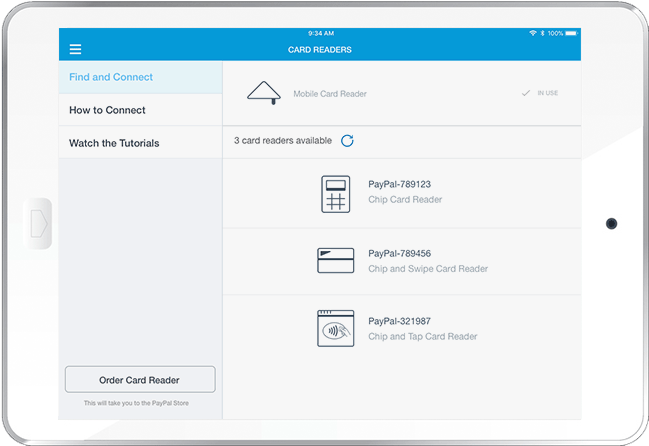The image size is (649, 446).
Task: Click the CARD READERS header title
Action: (x=320, y=50)
